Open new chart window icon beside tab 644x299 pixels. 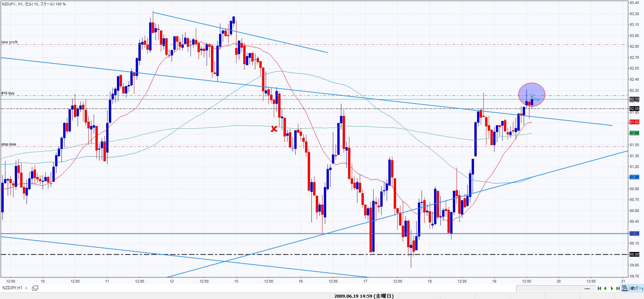pyautogui.click(x=35, y=288)
